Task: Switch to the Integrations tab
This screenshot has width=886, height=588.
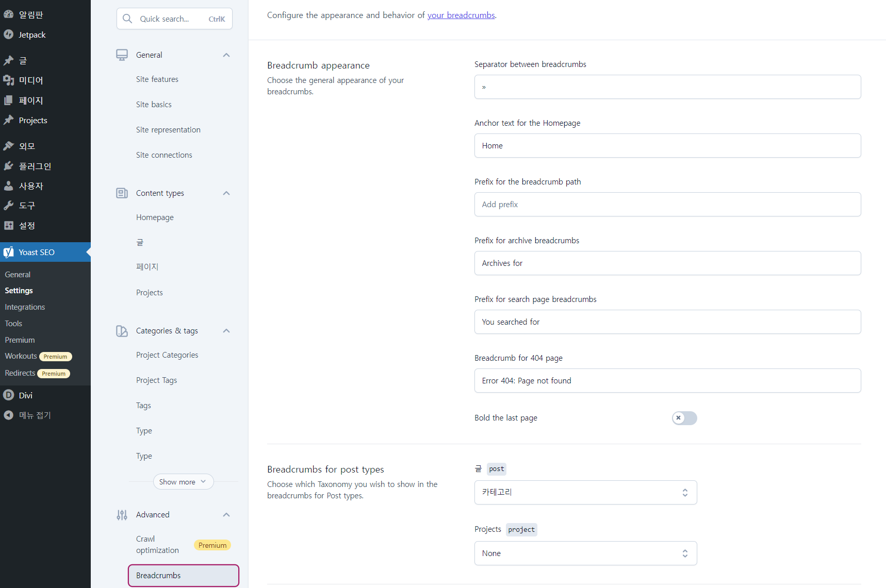Action: [x=25, y=307]
